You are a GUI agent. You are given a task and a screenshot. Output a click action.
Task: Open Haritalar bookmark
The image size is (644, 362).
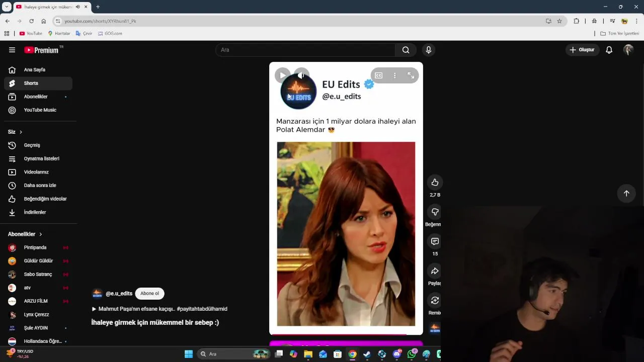point(59,34)
